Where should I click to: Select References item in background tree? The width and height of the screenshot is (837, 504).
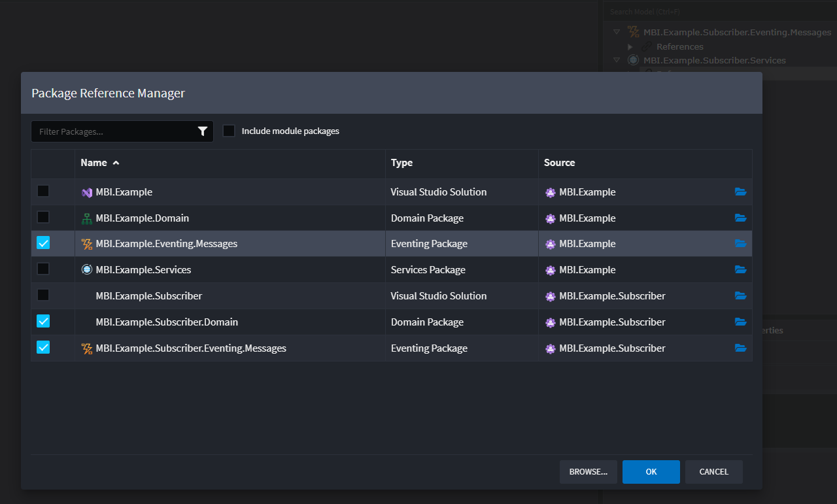tap(680, 46)
